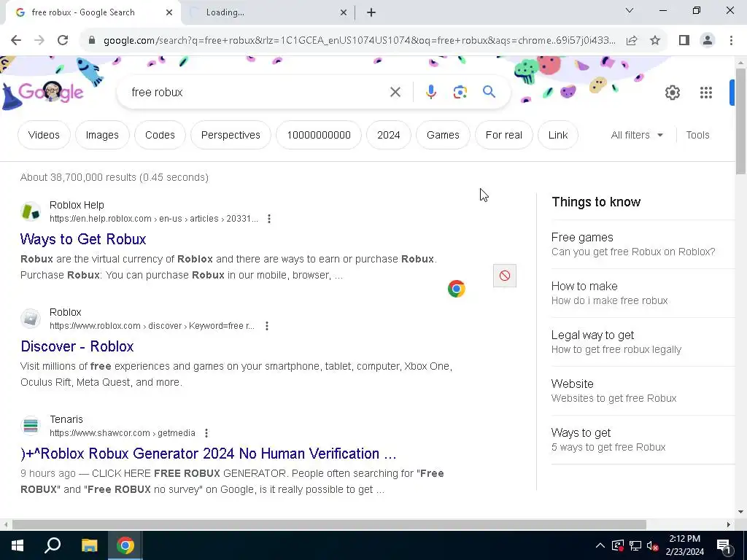Viewport: 747px width, 560px height.
Task: Open the Windows Start menu
Action: point(18,545)
